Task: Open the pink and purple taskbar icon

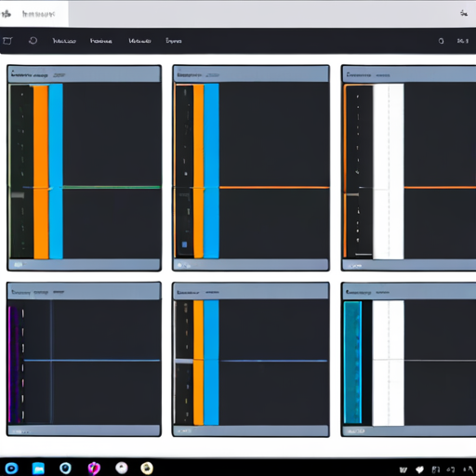Action: (94, 469)
